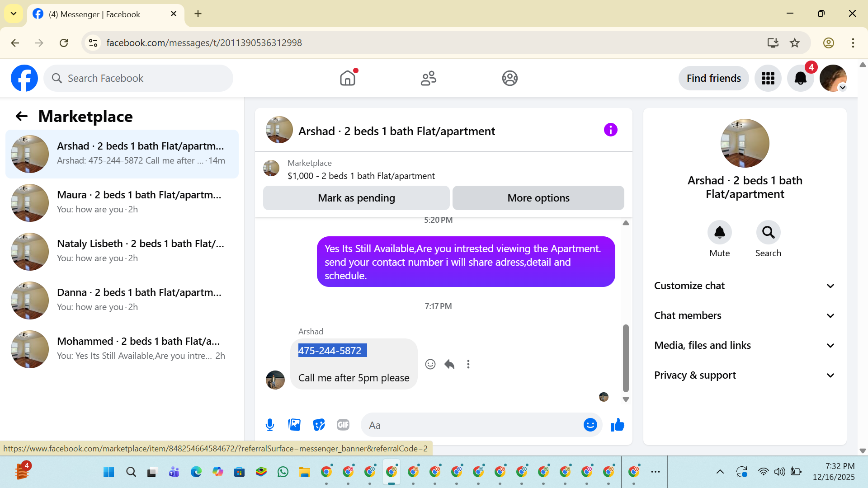Expand the Privacy & support section

(x=745, y=375)
